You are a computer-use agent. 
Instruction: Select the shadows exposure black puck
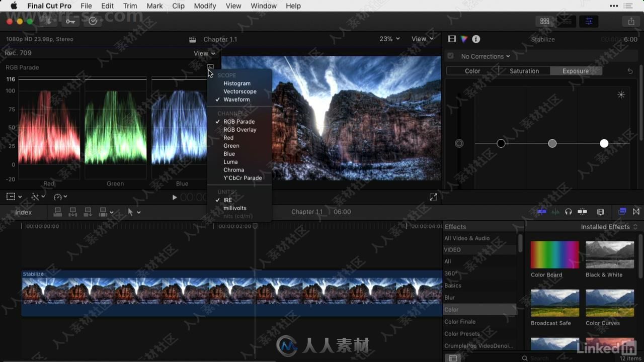(x=501, y=143)
